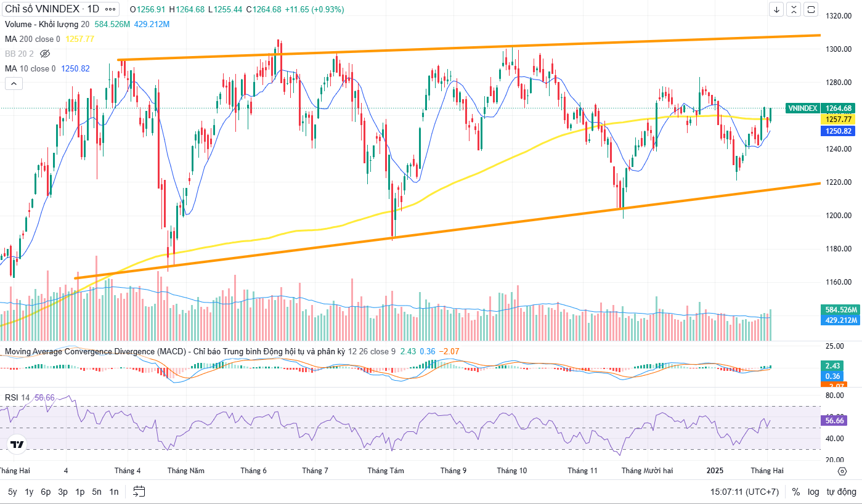Open the TradingView logo link
Viewport: 862px width, 504px height.
tap(17, 444)
